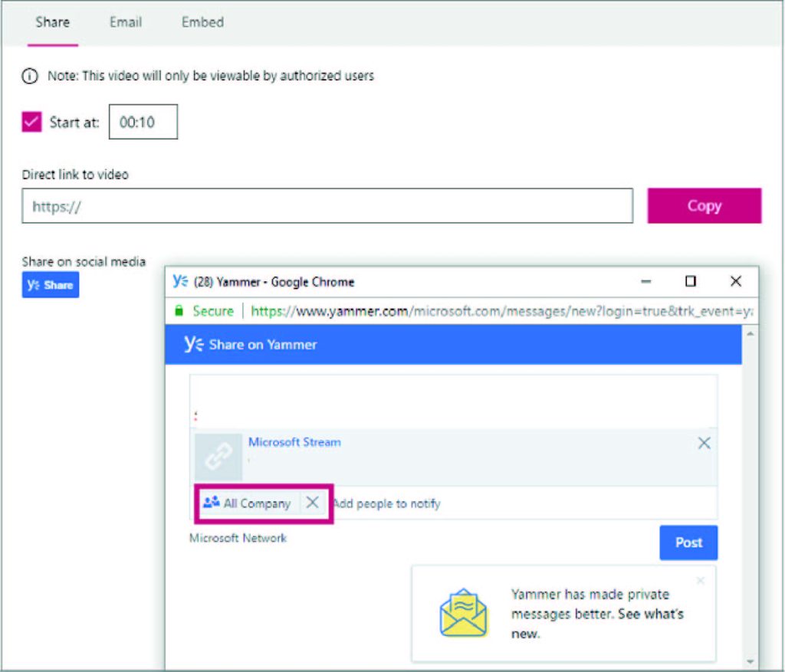785x672 pixels.
Task: Click the Yammer message text area
Action: coord(454,402)
